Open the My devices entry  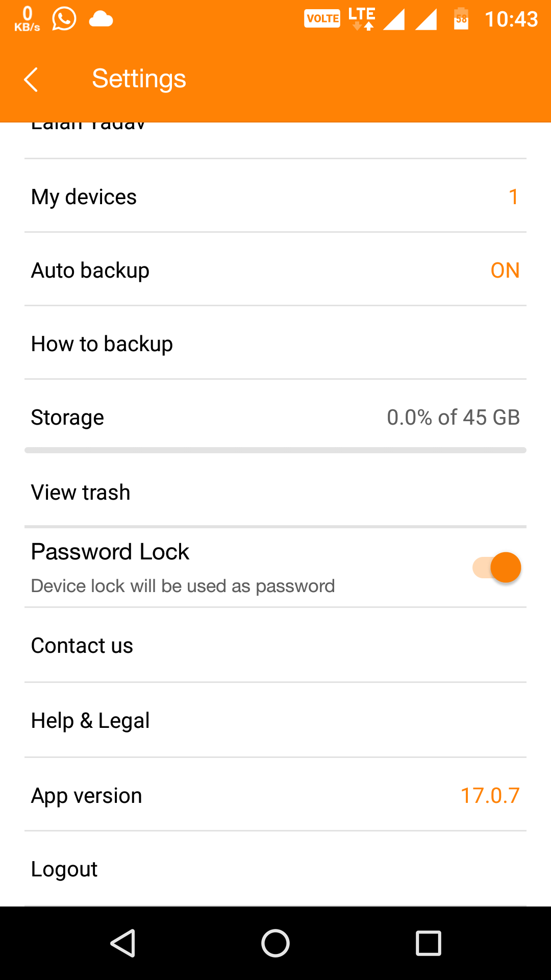click(x=275, y=197)
